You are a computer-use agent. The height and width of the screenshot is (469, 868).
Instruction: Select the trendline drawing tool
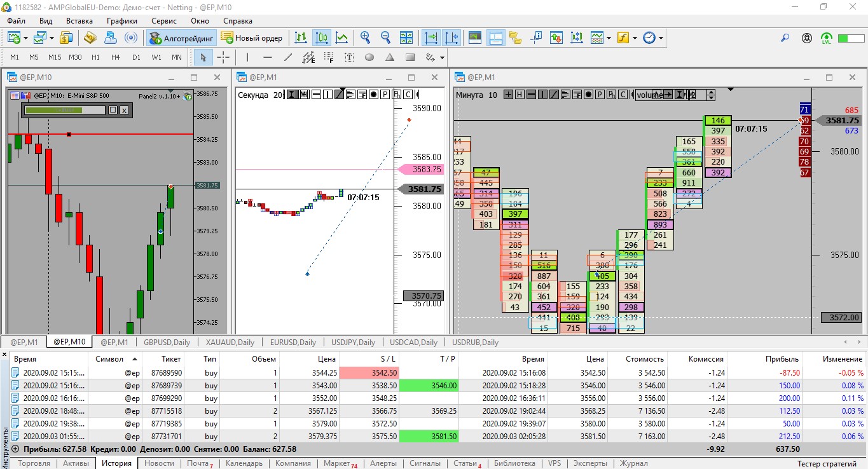(288, 57)
